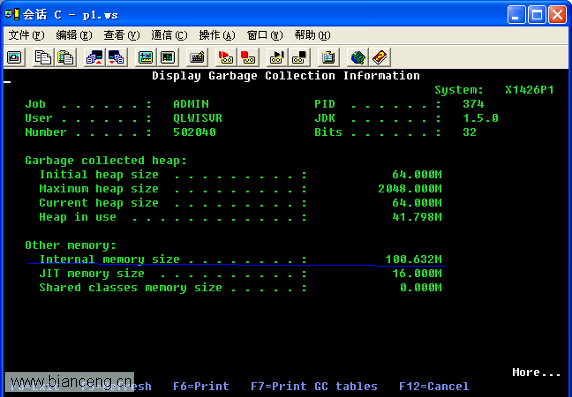Click the F6=Print function key label
This screenshot has height=397, width=572.
201,386
